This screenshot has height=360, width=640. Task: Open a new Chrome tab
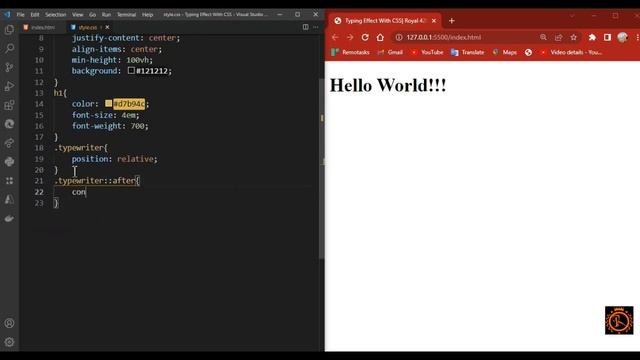(451, 20)
